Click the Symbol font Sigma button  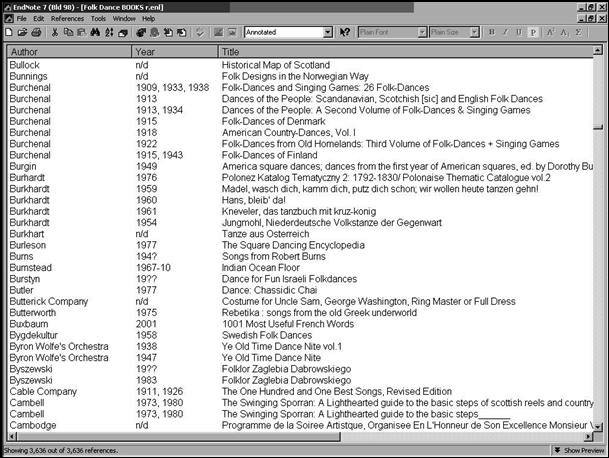click(x=578, y=32)
